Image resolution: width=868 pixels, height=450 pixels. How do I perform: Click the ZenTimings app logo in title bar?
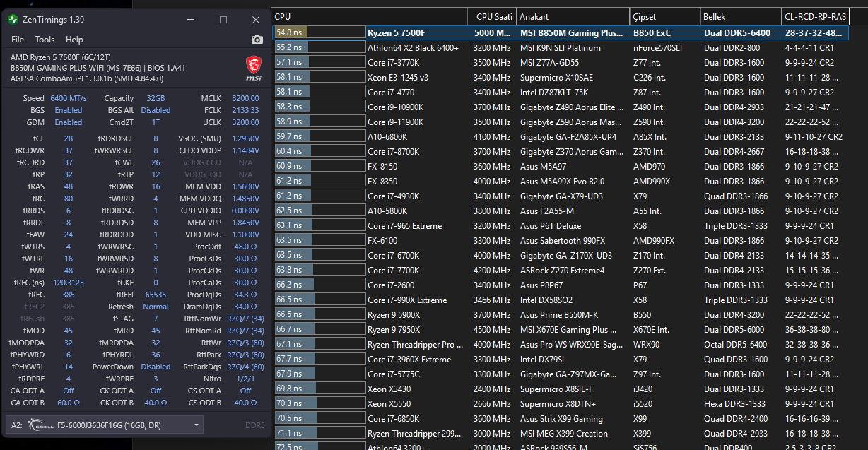tap(13, 20)
